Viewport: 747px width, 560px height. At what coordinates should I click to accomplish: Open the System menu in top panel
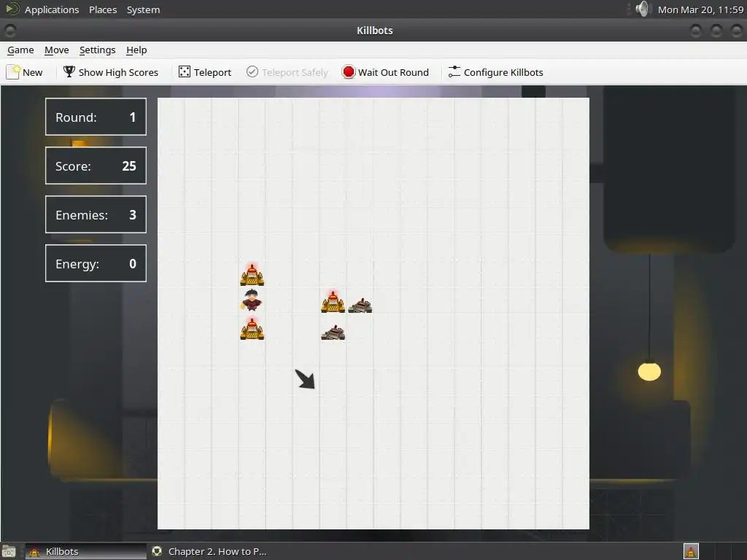coord(143,9)
